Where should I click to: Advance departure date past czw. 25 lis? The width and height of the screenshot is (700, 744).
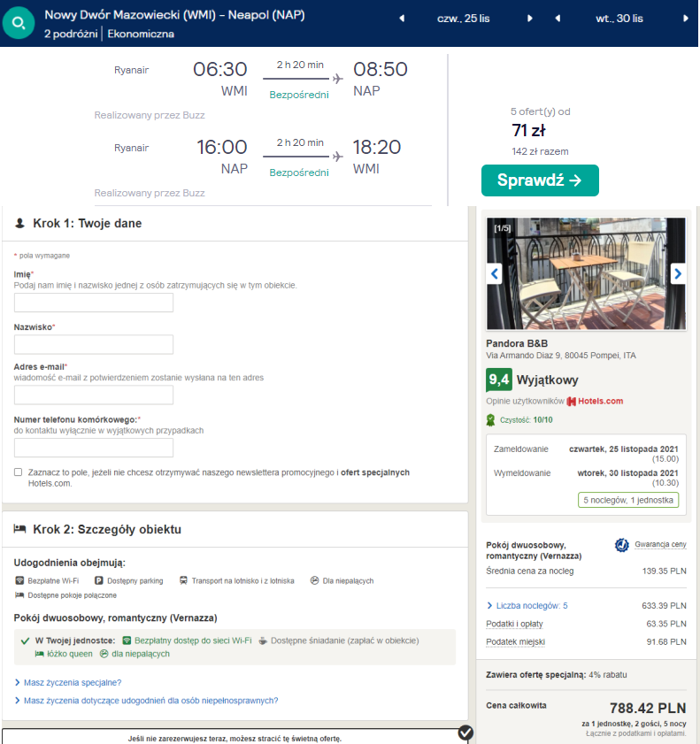pyautogui.click(x=529, y=19)
